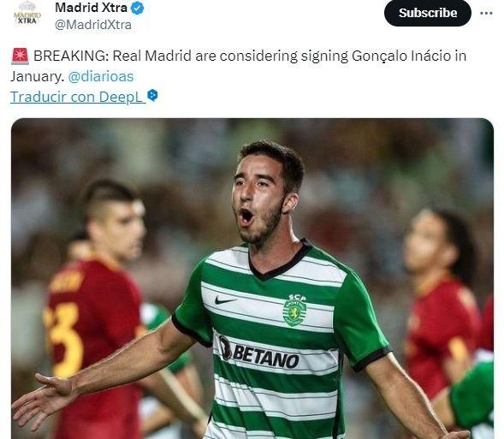Image resolution: width=504 pixels, height=439 pixels.
Task: Open the three-dots more options menu
Action: click(486, 13)
